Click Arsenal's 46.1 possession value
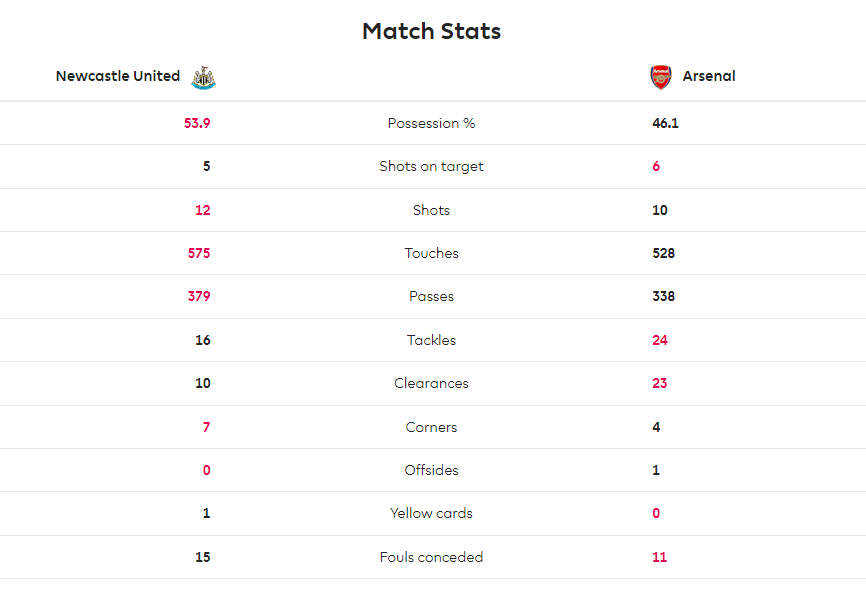 (666, 123)
